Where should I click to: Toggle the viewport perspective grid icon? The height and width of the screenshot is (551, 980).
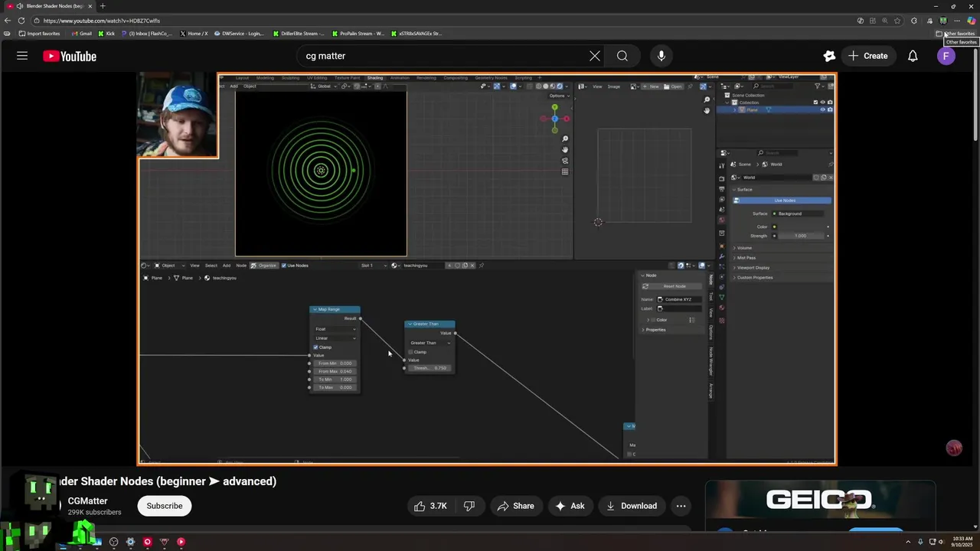click(565, 171)
